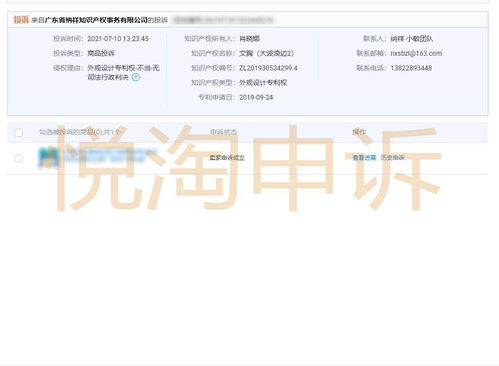Click the blurred product thumbnail in the row
This screenshot has width=499, height=366.
(48, 157)
